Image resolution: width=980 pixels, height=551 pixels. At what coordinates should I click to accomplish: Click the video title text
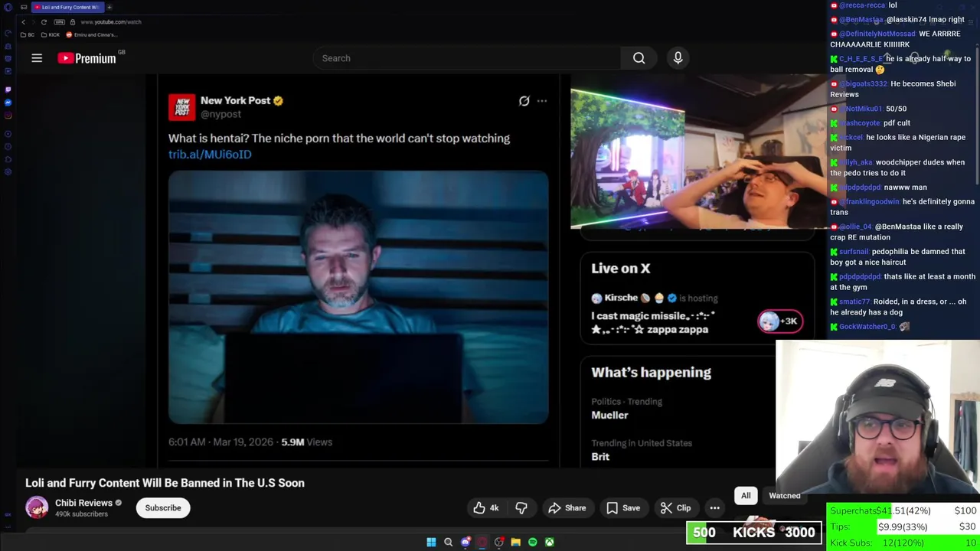[x=165, y=483]
